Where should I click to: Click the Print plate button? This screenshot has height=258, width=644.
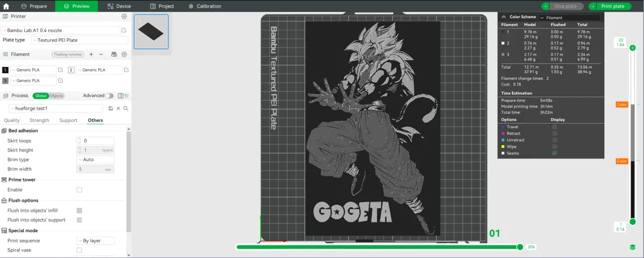tap(612, 6)
